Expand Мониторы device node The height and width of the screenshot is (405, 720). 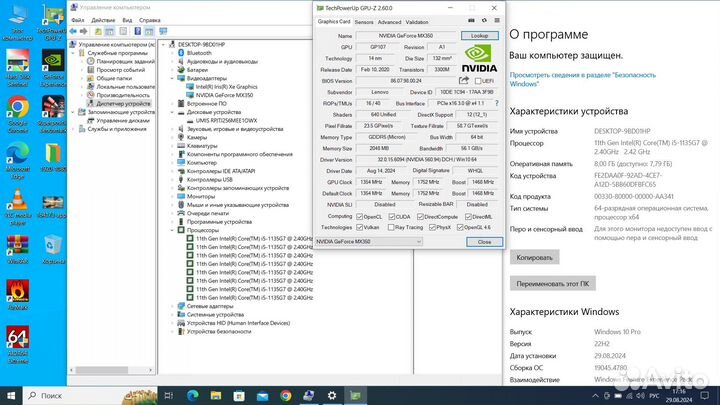point(173,197)
